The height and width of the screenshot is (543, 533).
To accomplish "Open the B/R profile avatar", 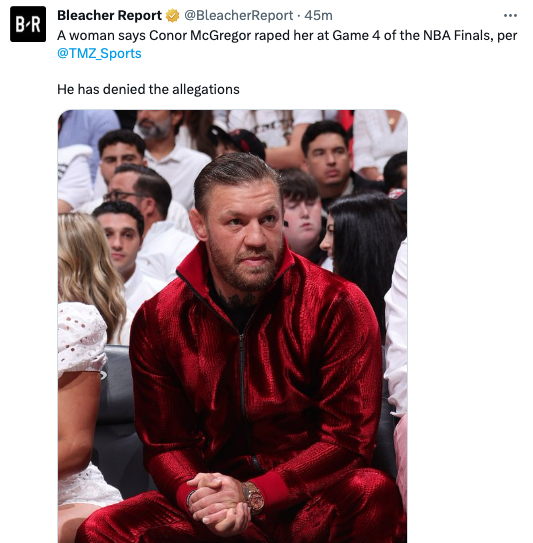I will [28, 24].
